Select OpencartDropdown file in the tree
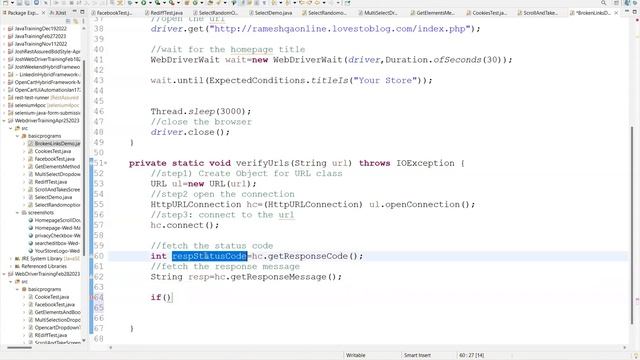Image resolution: width=640 pixels, height=360 pixels. [x=54, y=328]
